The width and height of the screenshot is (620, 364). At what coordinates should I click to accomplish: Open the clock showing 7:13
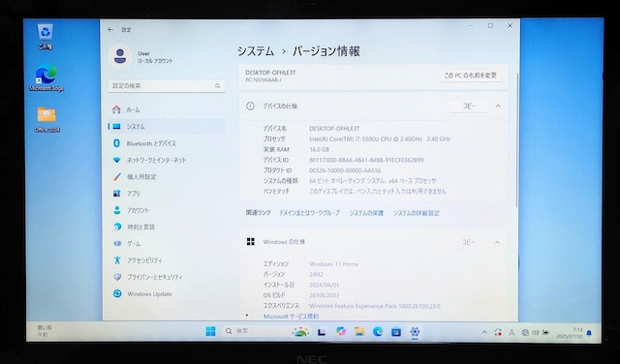[x=570, y=333]
